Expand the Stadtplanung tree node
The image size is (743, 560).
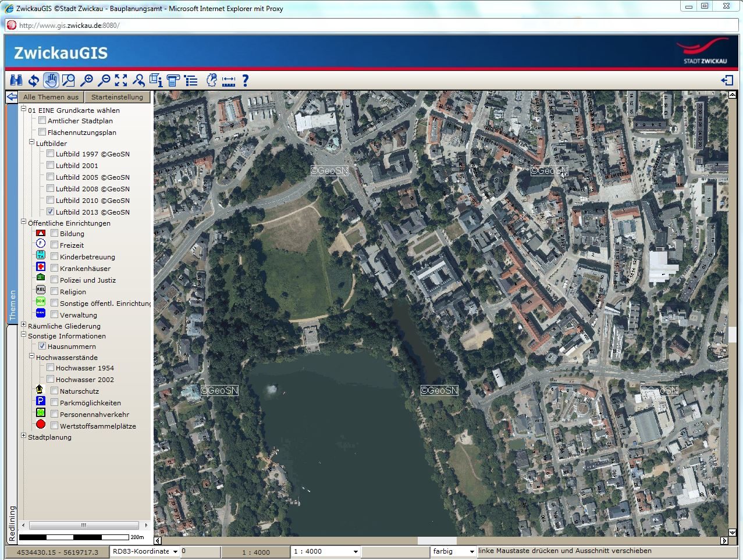click(23, 436)
